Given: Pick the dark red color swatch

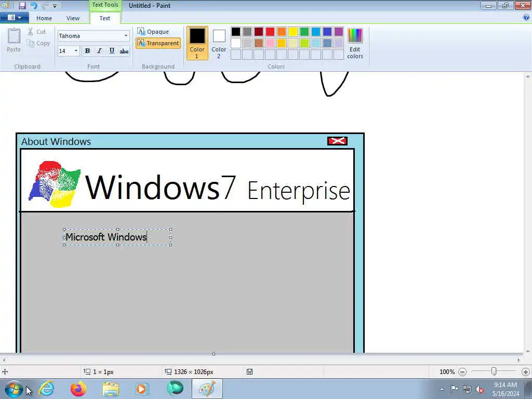Looking at the screenshot, I should [259, 32].
